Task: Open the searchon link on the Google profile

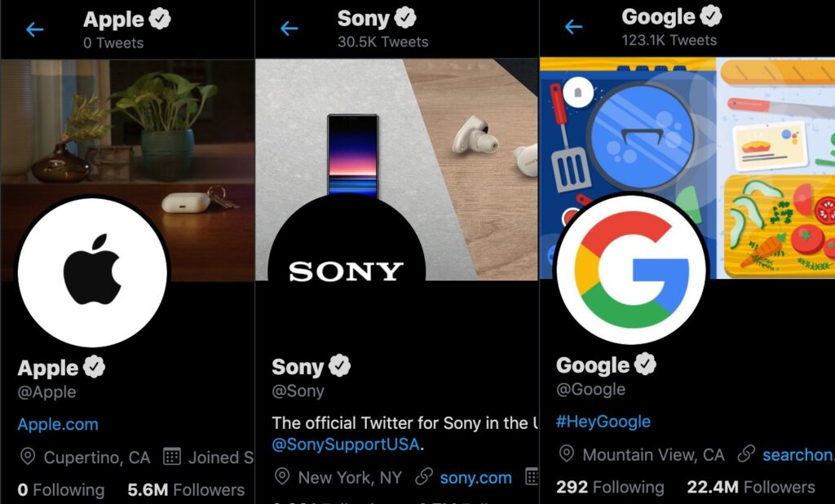Action: pyautogui.click(x=798, y=454)
